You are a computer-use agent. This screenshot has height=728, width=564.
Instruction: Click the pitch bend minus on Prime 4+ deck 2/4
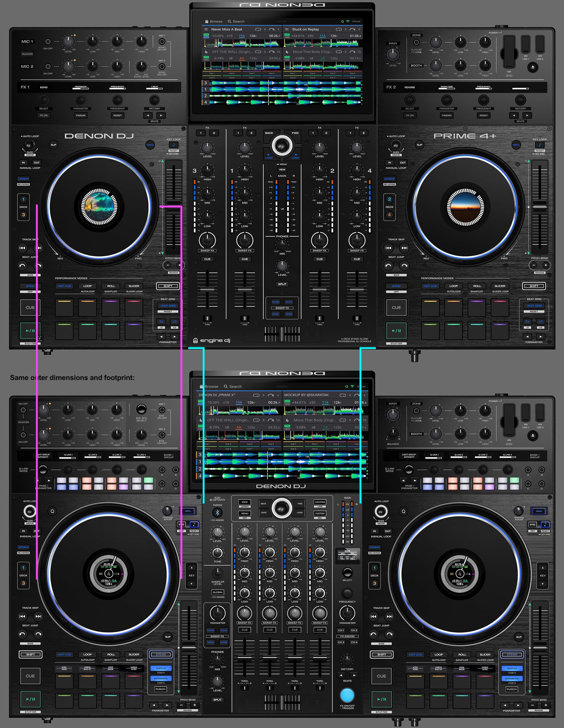[534, 265]
